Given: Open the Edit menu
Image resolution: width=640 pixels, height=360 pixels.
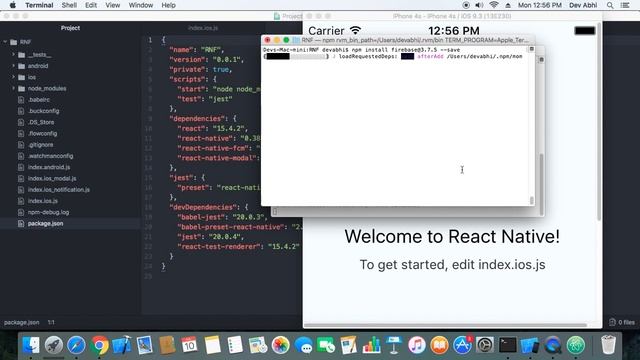Looking at the screenshot, I should point(91,5).
